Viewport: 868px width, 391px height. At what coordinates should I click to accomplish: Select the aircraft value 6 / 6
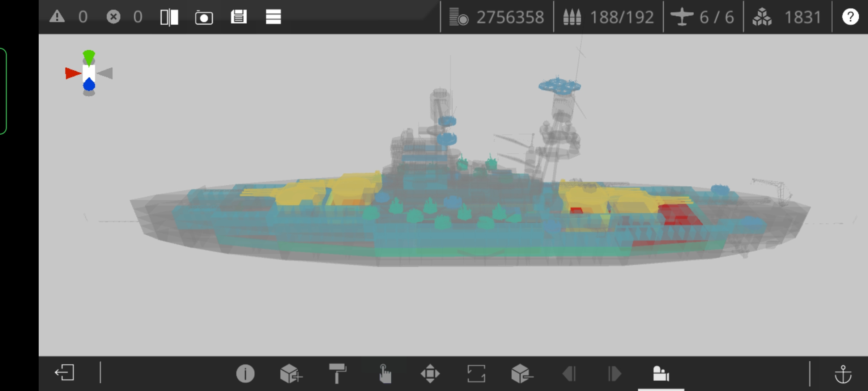(x=716, y=17)
